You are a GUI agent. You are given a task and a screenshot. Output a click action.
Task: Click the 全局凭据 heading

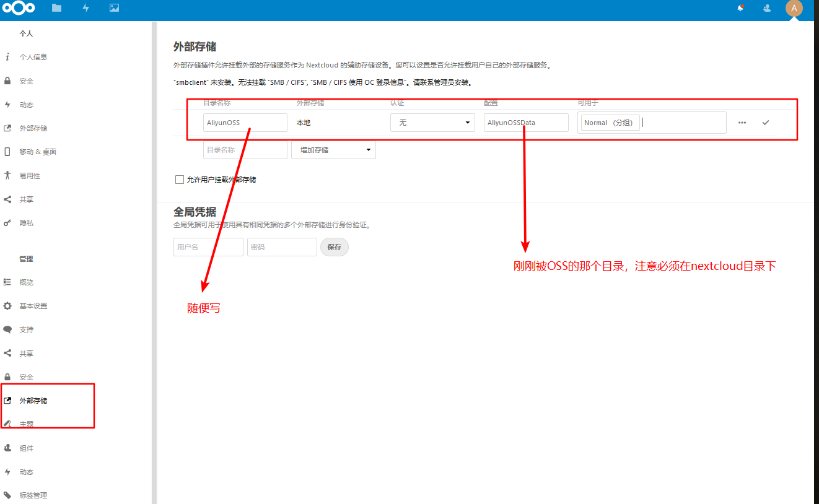click(x=195, y=212)
